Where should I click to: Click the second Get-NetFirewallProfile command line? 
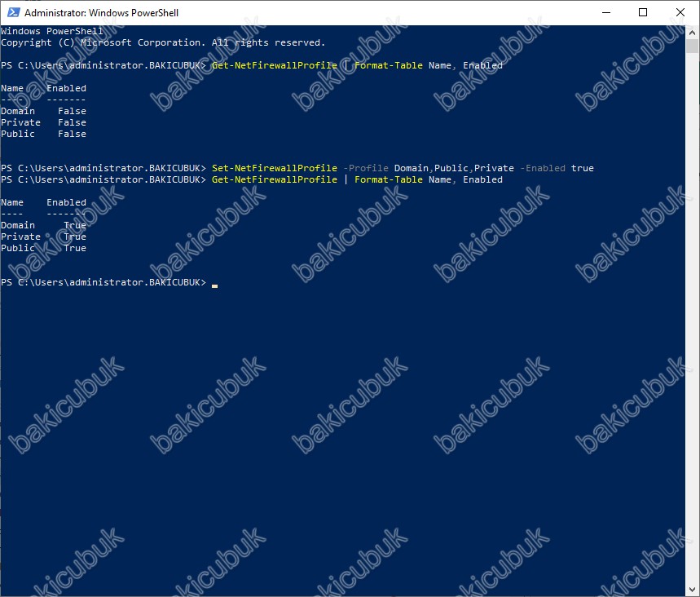point(274,179)
